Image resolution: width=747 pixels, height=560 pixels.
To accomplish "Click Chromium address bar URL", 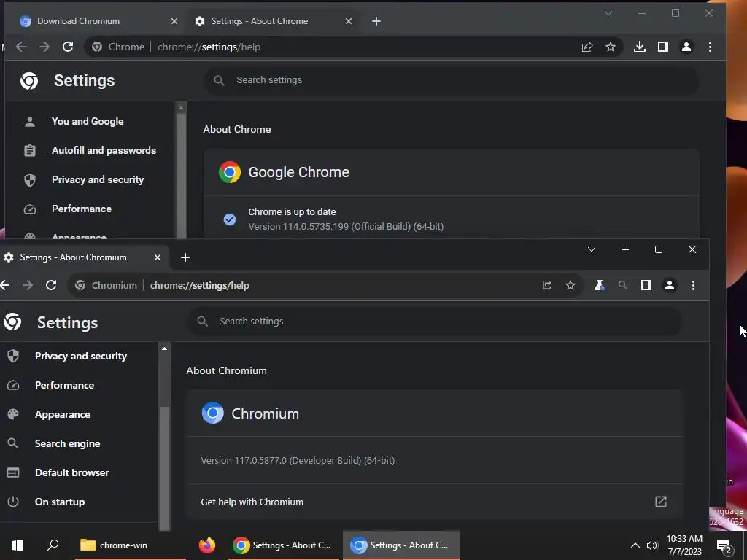I will click(x=200, y=285).
